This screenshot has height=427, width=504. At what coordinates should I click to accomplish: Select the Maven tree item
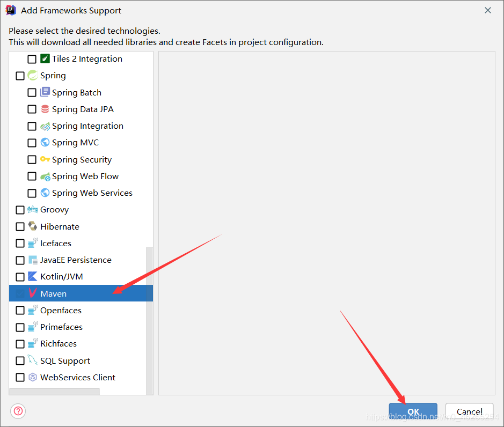pyautogui.click(x=53, y=293)
